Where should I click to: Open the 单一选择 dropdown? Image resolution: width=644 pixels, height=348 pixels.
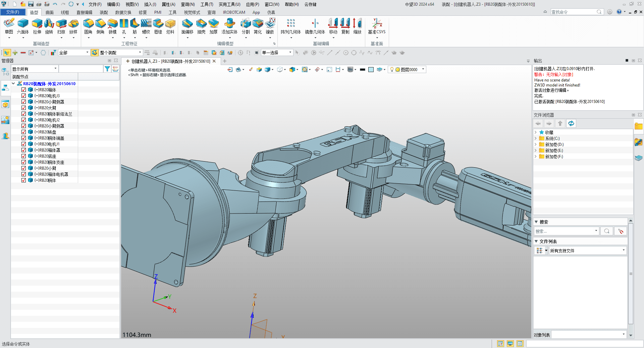(277, 53)
